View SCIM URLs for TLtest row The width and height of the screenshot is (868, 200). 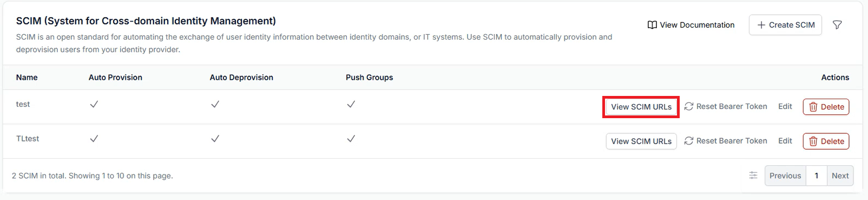coord(641,141)
